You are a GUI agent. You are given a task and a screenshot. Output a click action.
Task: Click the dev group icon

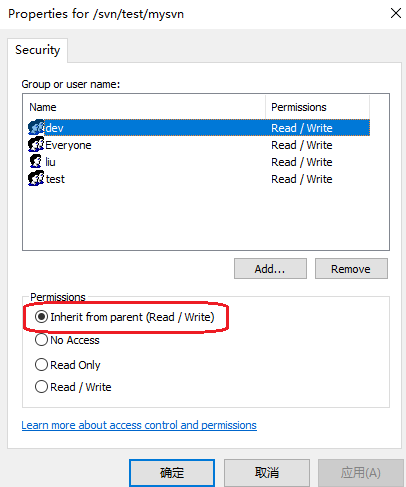pos(36,128)
